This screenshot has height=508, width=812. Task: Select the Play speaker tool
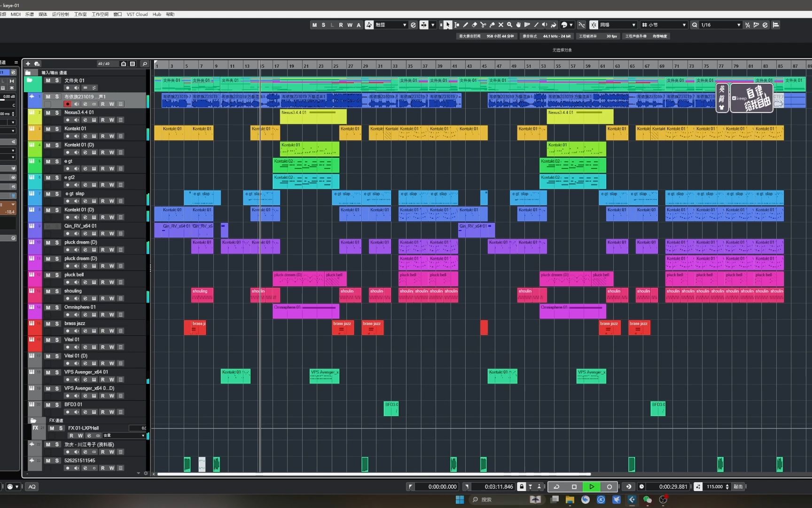(545, 25)
